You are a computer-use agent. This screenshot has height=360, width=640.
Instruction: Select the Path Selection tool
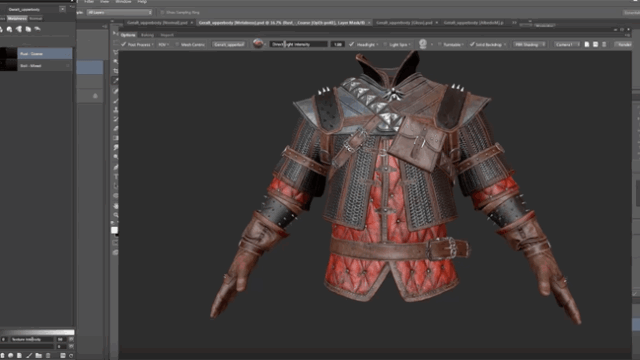click(x=116, y=186)
